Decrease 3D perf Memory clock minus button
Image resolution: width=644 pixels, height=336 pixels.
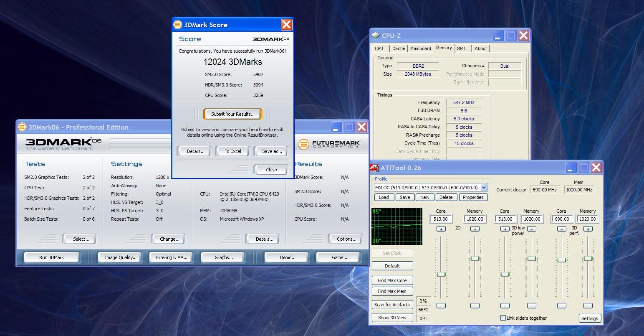588,305
